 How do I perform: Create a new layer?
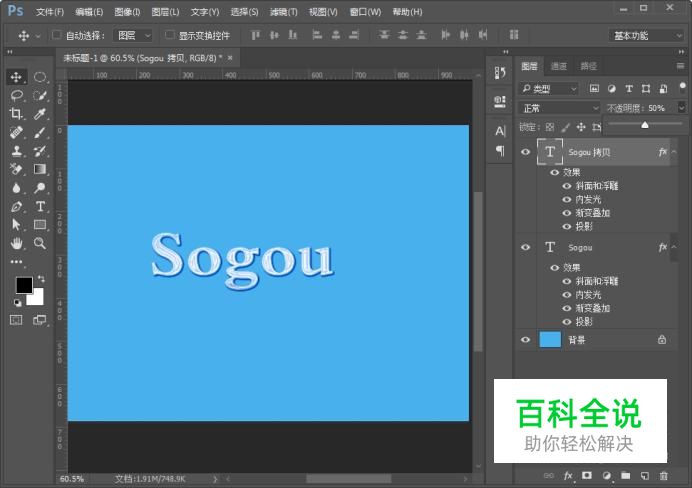(x=645, y=476)
